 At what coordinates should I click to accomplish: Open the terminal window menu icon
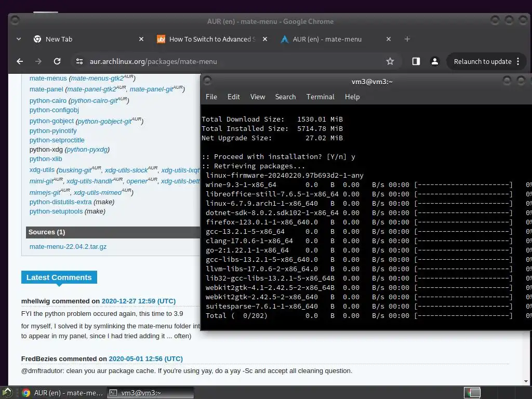click(x=207, y=81)
